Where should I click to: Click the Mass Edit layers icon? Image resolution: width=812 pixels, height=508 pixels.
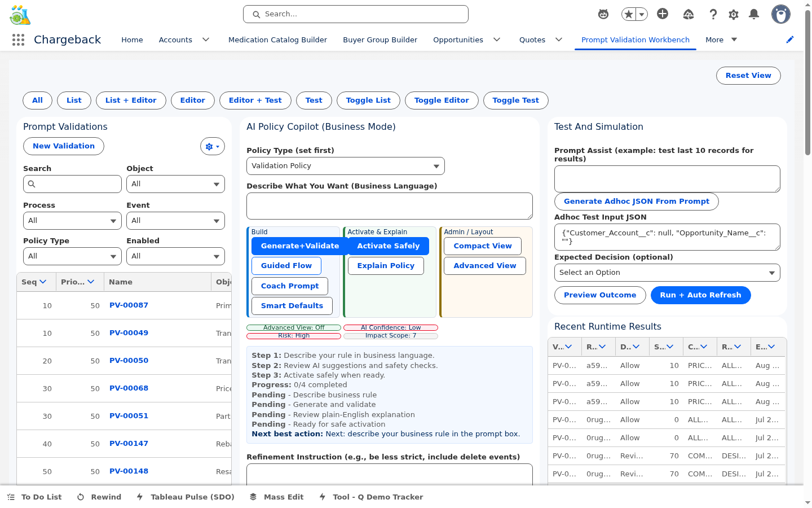pos(253,497)
